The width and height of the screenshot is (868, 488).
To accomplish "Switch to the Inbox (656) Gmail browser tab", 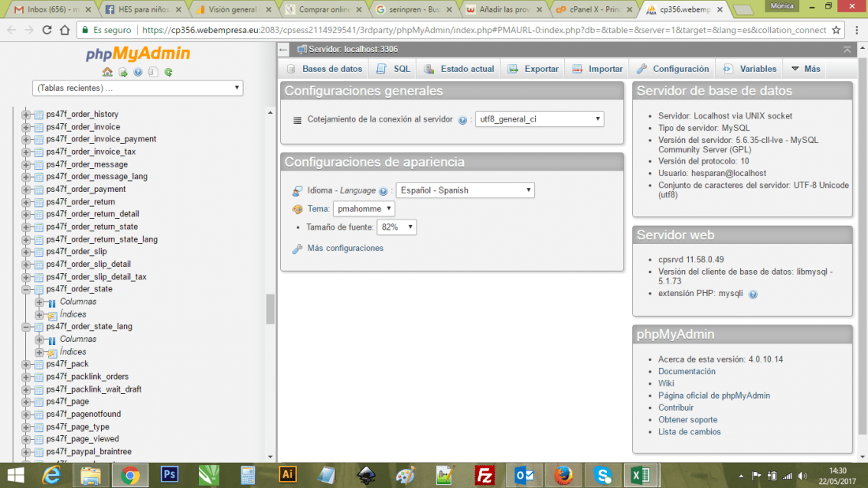I will (53, 9).
